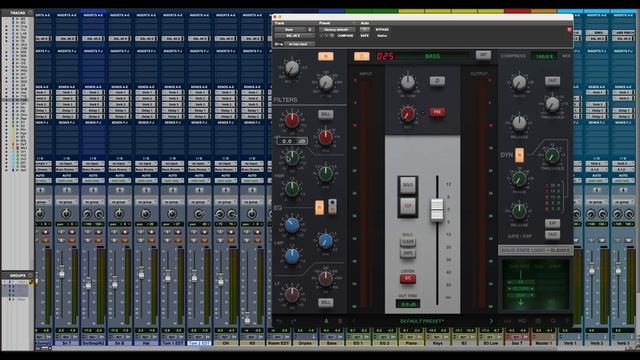The height and width of the screenshot is (360, 640).
Task: Click the green BASS track name display
Action: coord(432,56)
